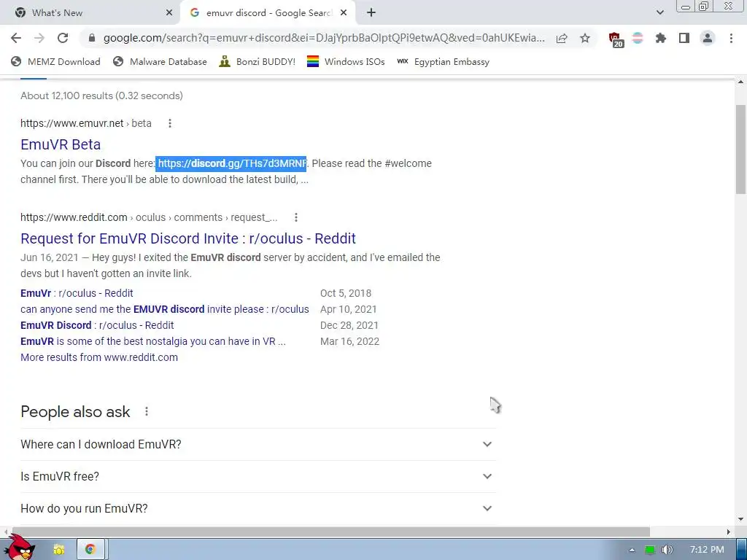Open Request for EmuVR Discord Invite Reddit result

click(x=188, y=238)
